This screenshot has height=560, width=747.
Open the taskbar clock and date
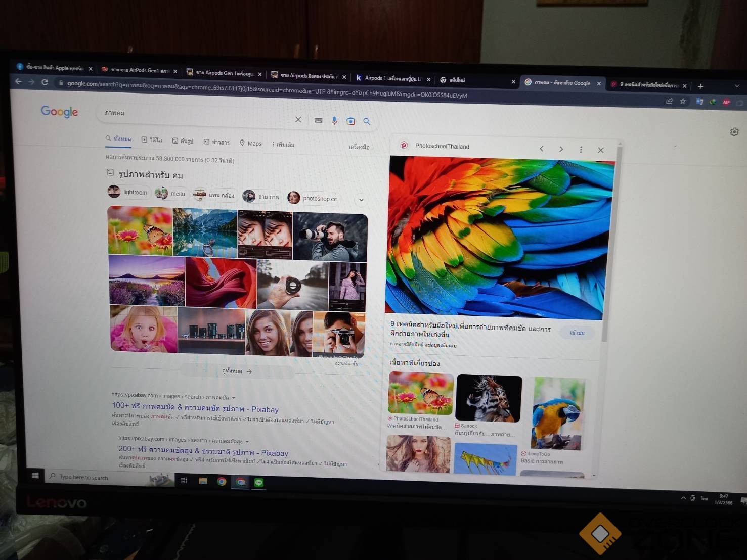click(723, 499)
